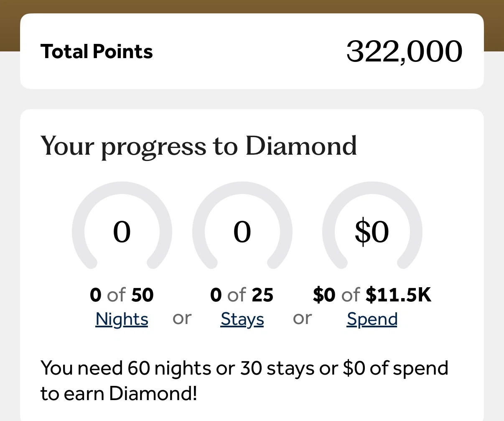Tap the $0 inside the Spend gauge
This screenshot has height=421, width=504.
(372, 232)
